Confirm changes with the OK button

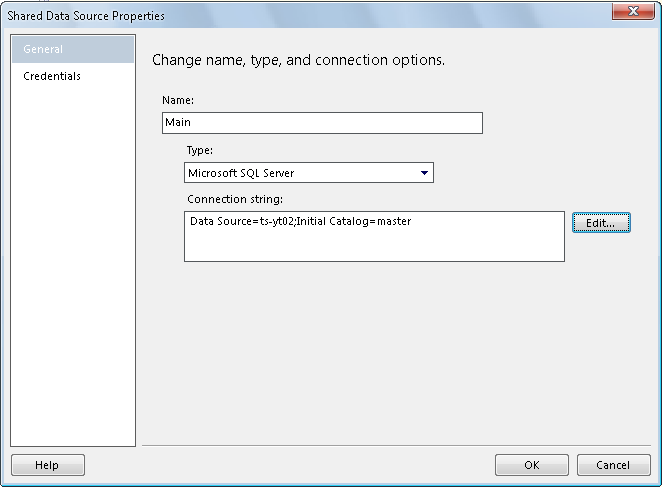[x=532, y=465]
